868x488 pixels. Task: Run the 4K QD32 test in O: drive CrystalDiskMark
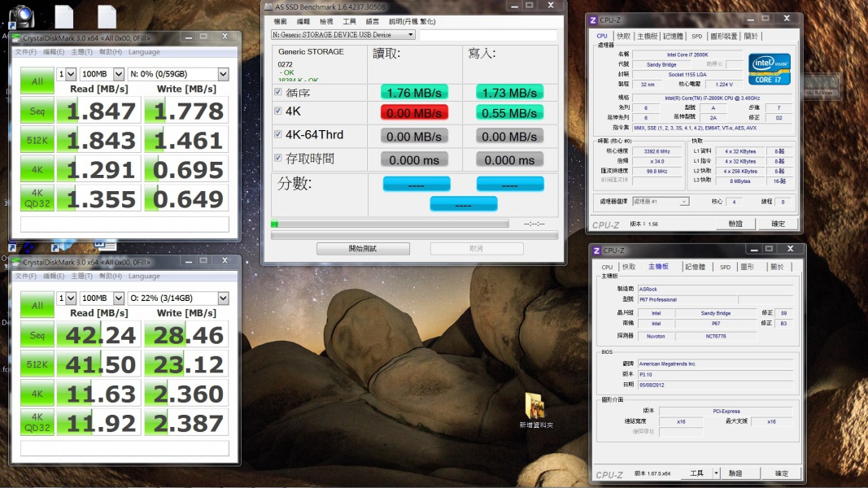[x=37, y=423]
